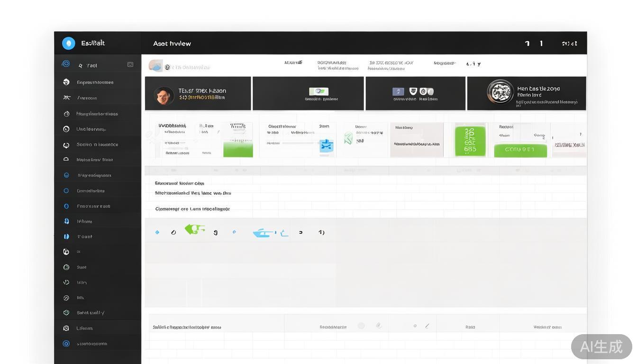Screen dimensions: 637x364
Task: Select the Asat hview header tab
Action: (x=172, y=44)
